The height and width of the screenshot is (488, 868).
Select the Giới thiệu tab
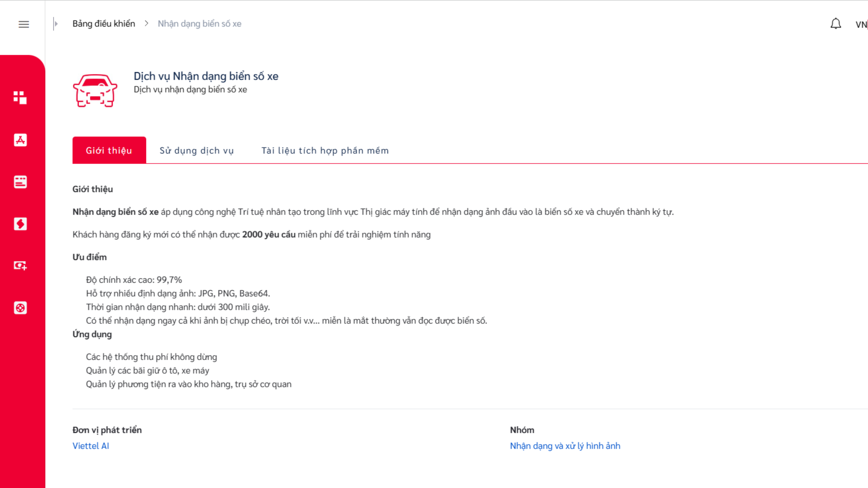pyautogui.click(x=109, y=150)
